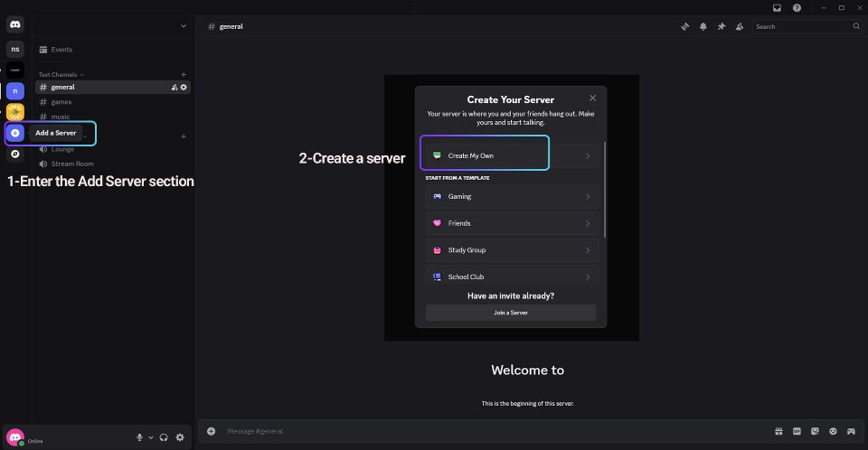This screenshot has width=868, height=450.
Task: Click create invite icon on general channel
Action: pyautogui.click(x=175, y=88)
